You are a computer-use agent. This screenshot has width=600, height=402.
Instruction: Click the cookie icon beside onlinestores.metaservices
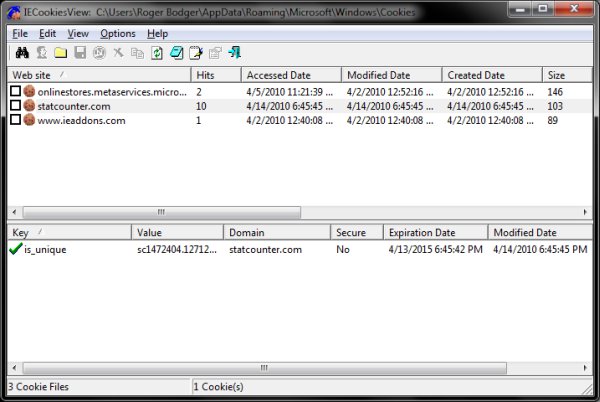coord(29,91)
